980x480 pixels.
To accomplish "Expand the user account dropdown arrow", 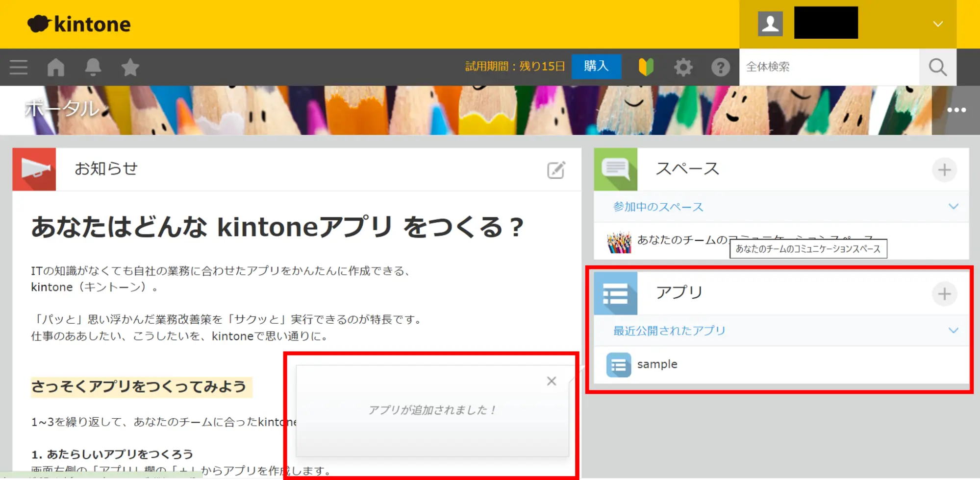I will click(937, 24).
